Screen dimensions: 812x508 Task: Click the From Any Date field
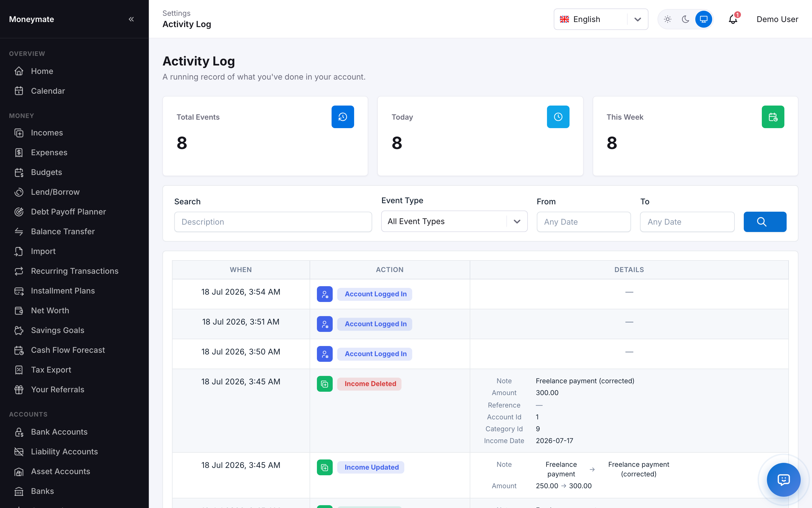pyautogui.click(x=584, y=222)
